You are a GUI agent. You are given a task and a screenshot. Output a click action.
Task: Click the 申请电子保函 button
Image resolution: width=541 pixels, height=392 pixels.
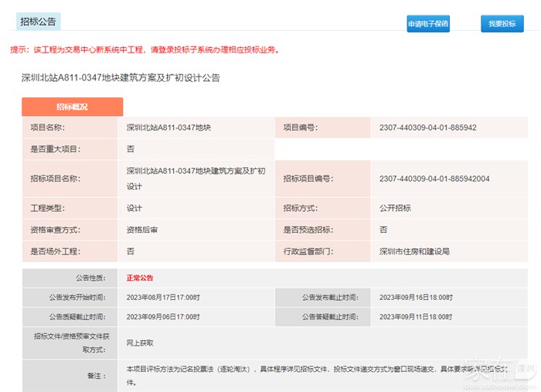pyautogui.click(x=428, y=24)
